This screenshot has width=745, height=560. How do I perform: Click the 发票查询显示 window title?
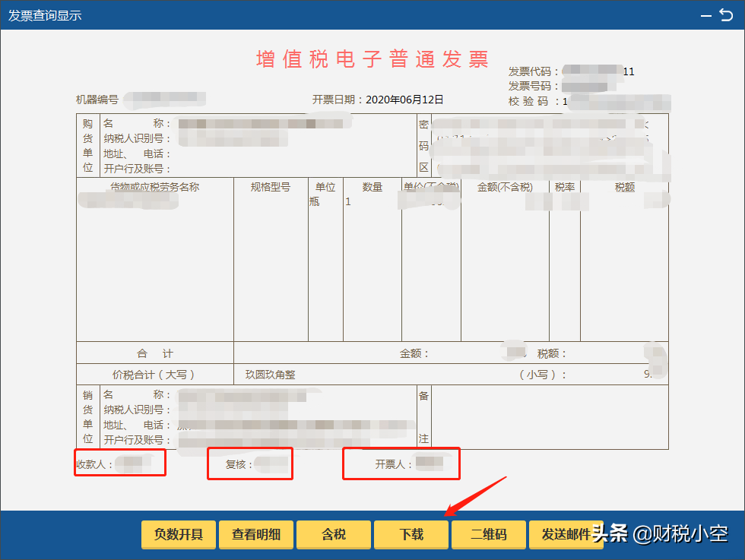[x=45, y=15]
